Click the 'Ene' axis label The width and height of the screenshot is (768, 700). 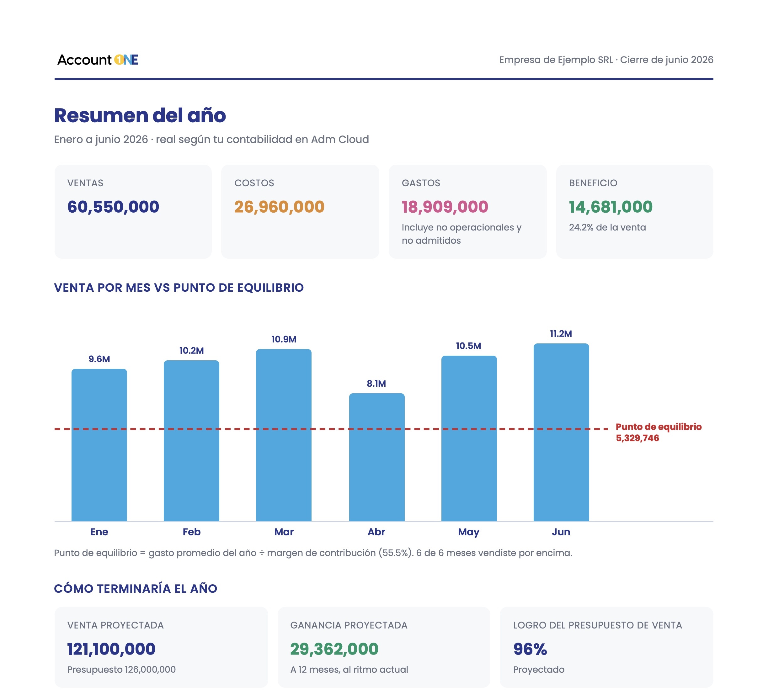(99, 532)
